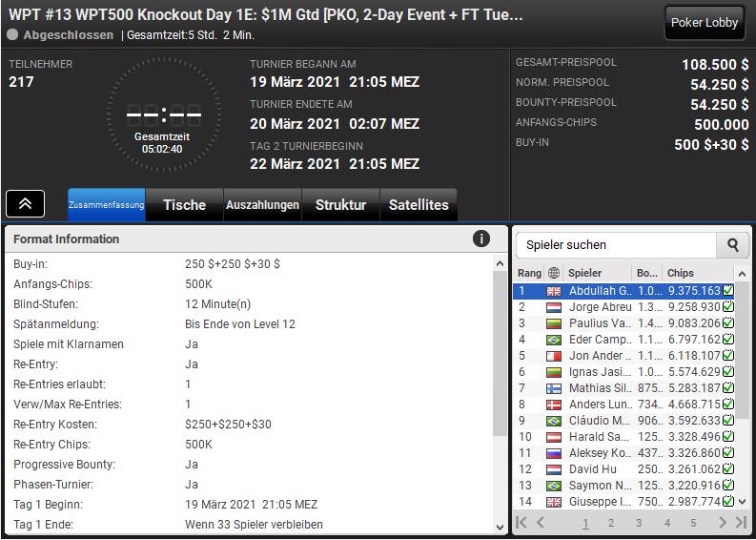756x540 pixels.
Task: Open the Struktur tab
Action: click(340, 204)
